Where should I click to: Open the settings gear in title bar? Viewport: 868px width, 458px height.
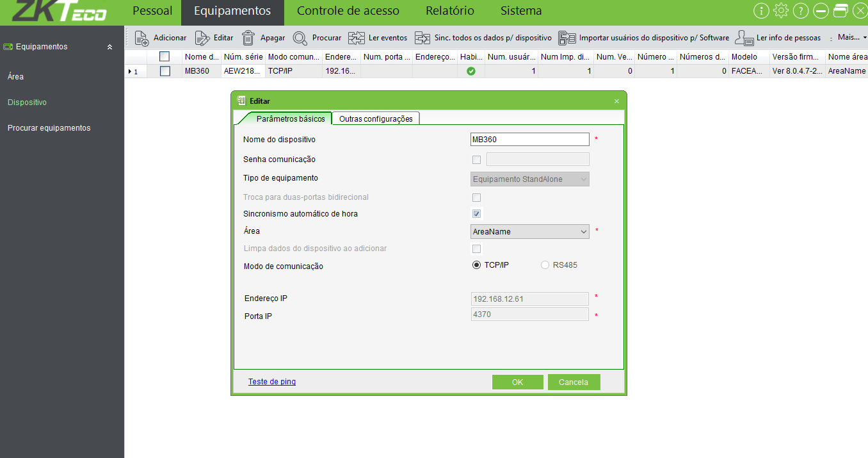[780, 11]
